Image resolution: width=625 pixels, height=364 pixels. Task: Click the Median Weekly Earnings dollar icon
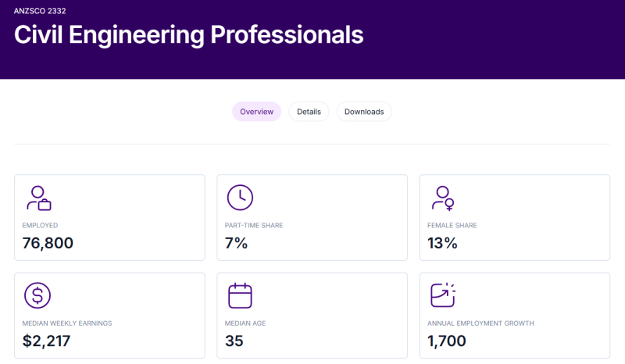pyautogui.click(x=37, y=295)
